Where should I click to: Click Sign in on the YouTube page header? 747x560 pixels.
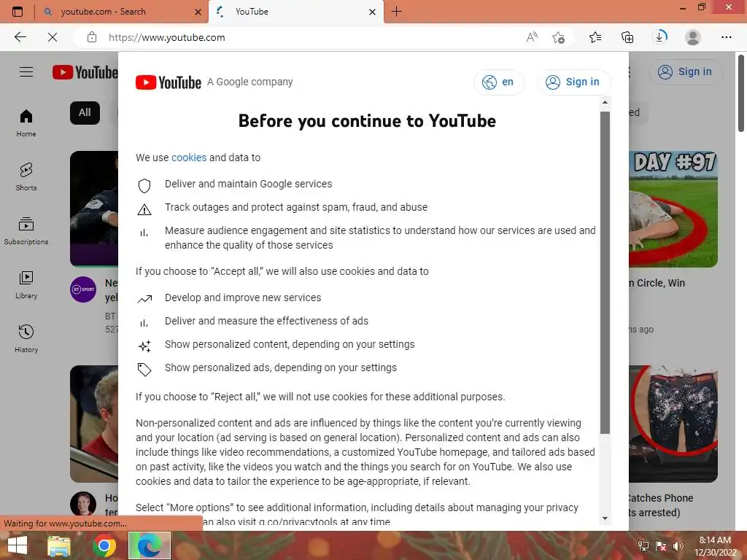pyautogui.click(x=686, y=72)
